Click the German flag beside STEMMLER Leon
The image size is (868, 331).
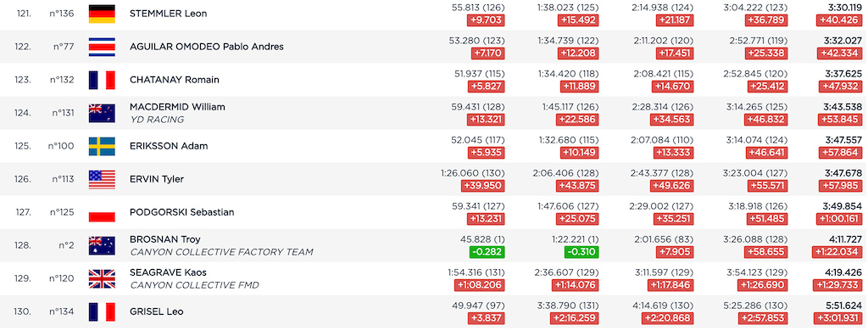[102, 14]
